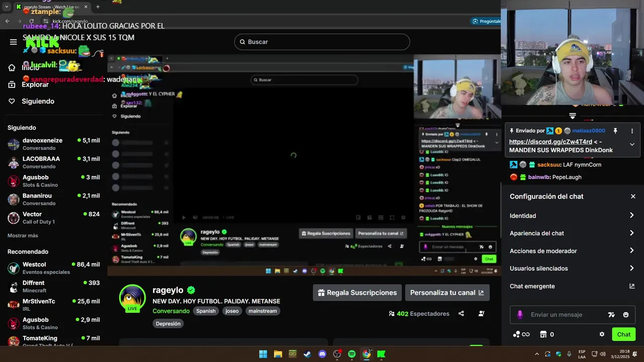Click the purple microphone icon in chat box
The width and height of the screenshot is (644, 362).
[x=520, y=315]
